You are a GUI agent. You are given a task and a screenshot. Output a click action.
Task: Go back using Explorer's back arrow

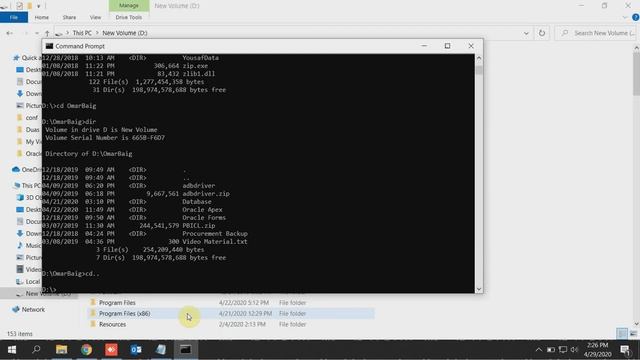pyautogui.click(x=9, y=33)
